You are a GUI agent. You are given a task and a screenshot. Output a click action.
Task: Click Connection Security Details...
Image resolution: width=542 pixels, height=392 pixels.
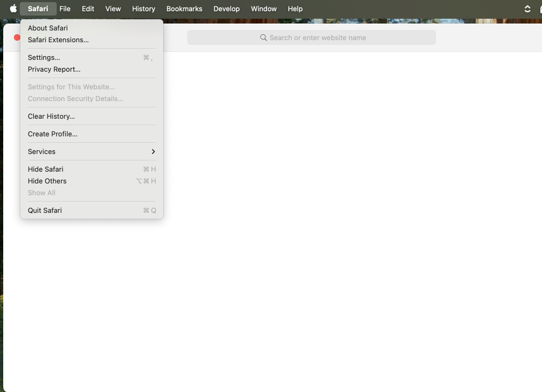(x=91, y=98)
